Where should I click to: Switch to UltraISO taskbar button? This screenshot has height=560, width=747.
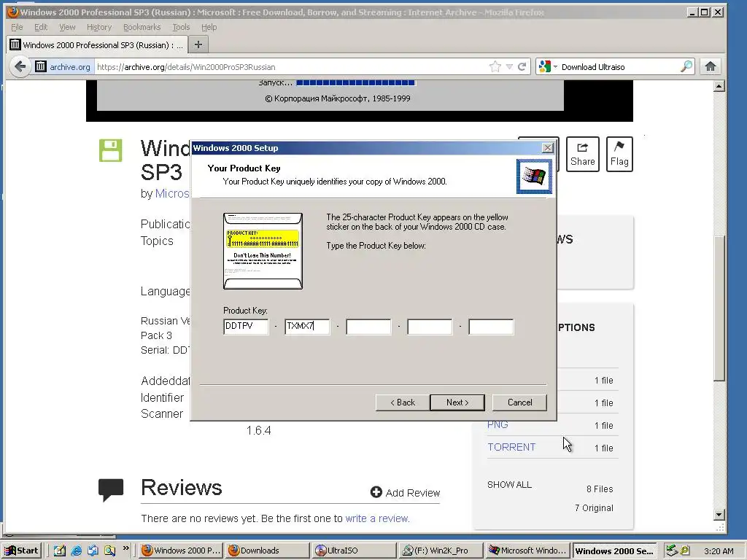[x=355, y=551]
